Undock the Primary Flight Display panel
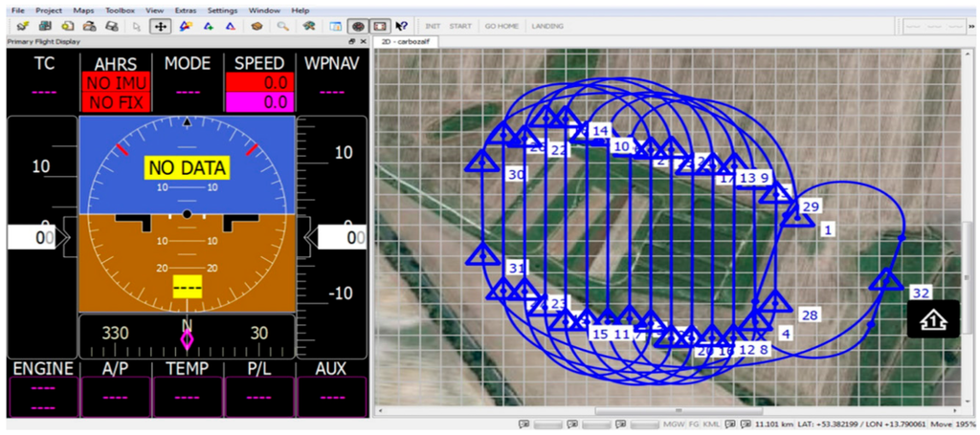 click(351, 42)
